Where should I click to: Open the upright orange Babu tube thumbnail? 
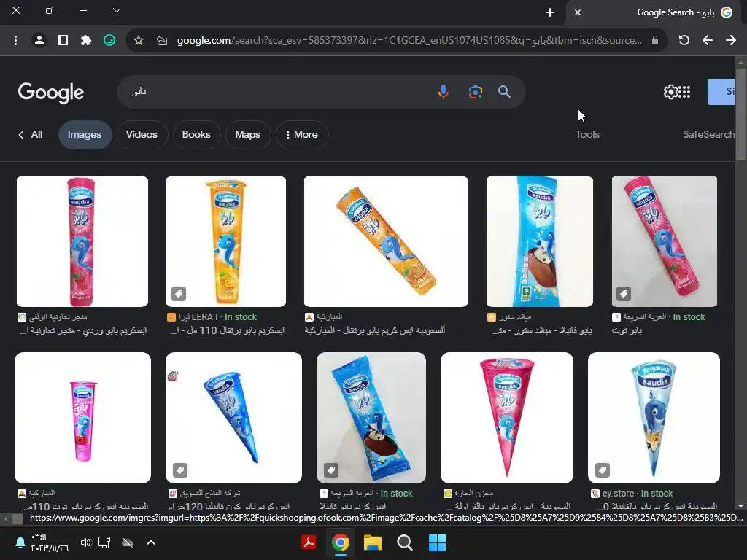[226, 241]
